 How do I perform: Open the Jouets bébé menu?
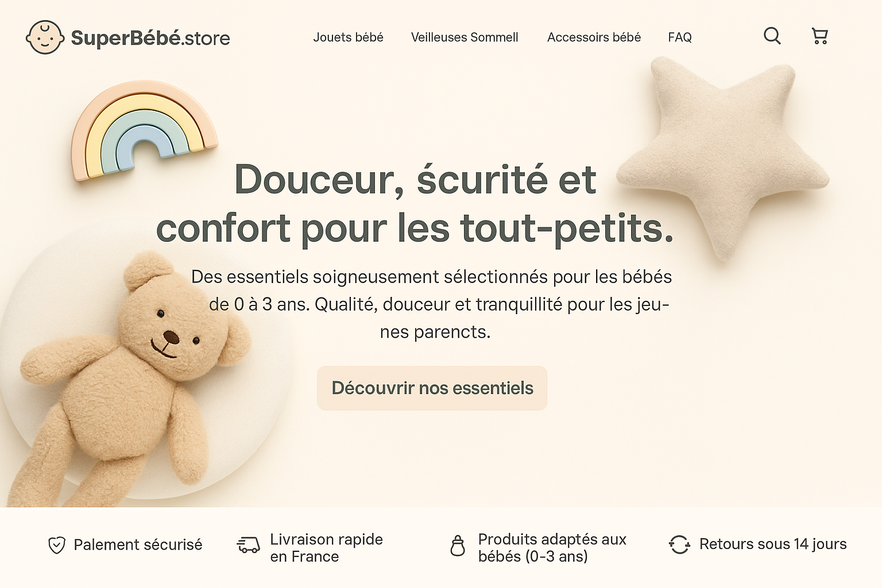coord(348,37)
